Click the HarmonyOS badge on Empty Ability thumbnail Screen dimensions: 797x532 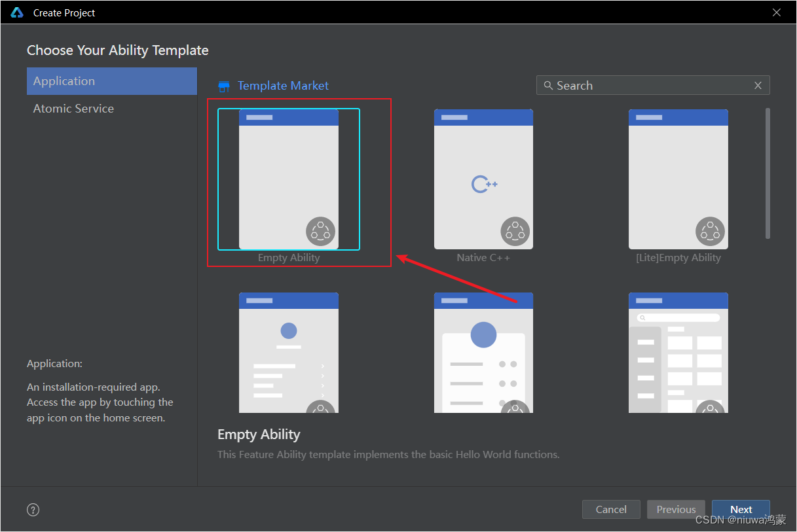click(x=321, y=232)
